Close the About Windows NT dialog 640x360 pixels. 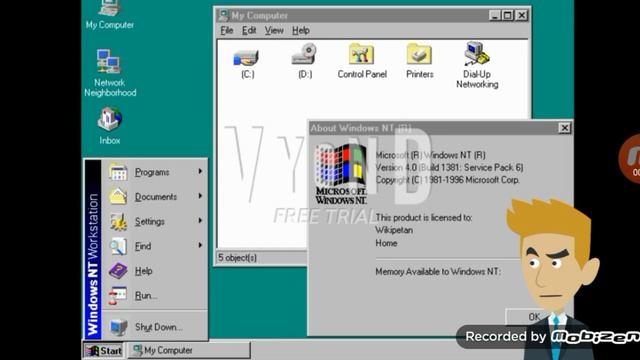pyautogui.click(x=564, y=128)
